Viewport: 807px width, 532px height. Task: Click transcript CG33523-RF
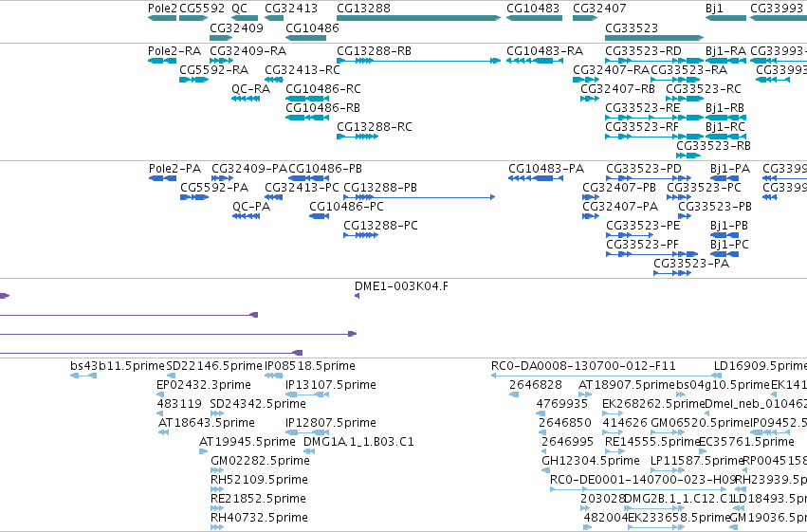click(x=654, y=137)
